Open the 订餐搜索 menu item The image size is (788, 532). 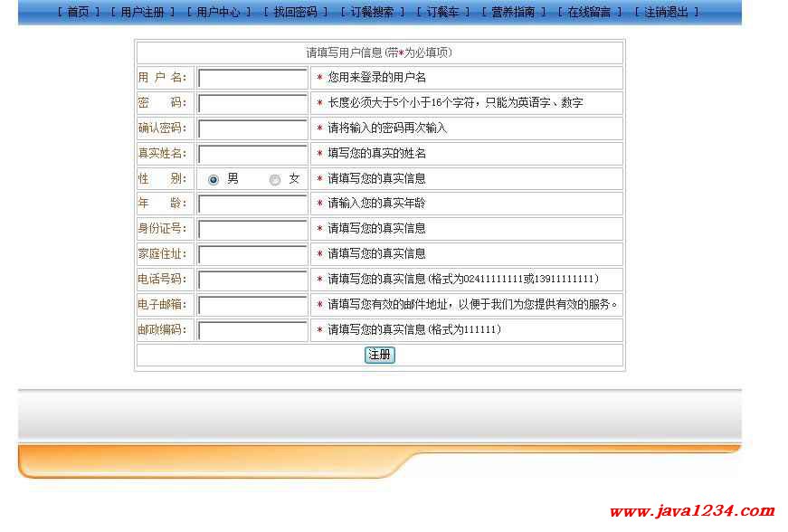(372, 13)
